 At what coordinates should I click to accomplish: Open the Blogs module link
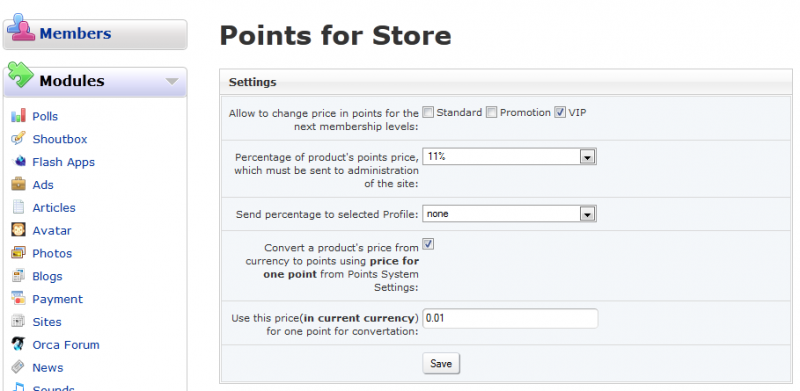tap(47, 276)
